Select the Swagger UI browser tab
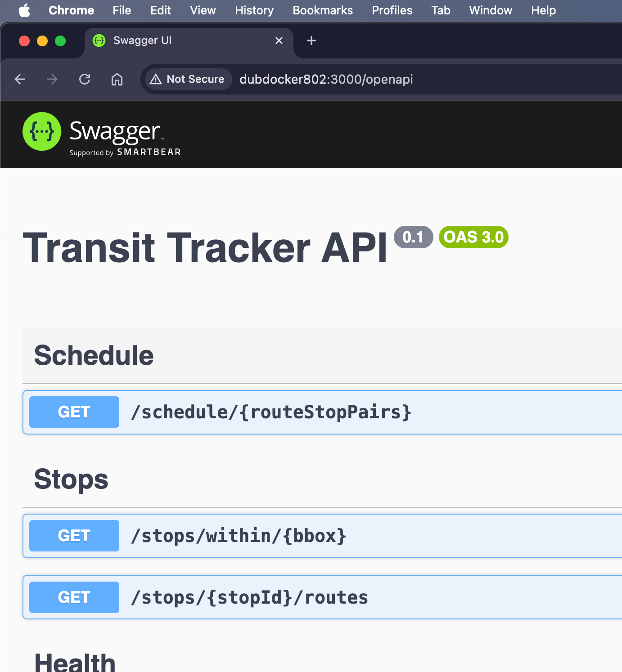The width and height of the screenshot is (622, 672). pos(180,41)
